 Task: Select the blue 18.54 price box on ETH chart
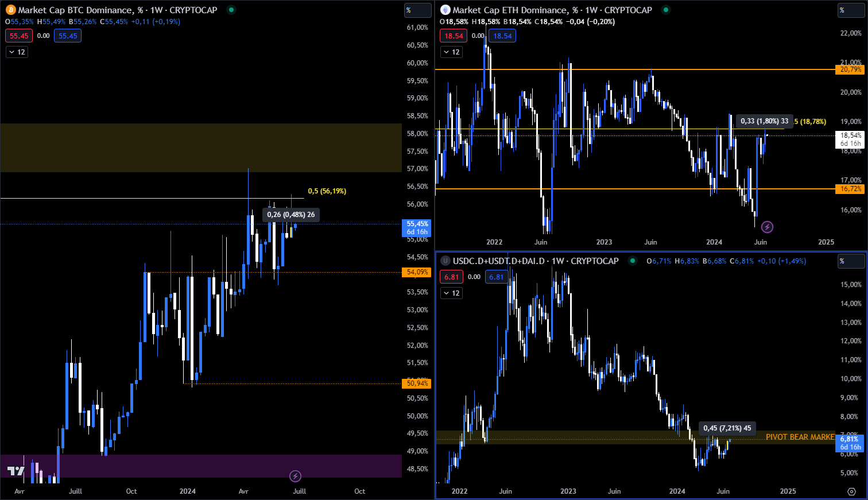(x=502, y=36)
